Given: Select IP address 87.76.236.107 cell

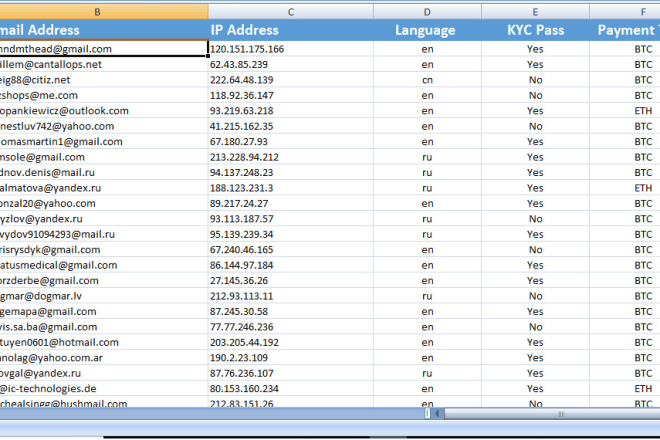Looking at the screenshot, I should (291, 373).
